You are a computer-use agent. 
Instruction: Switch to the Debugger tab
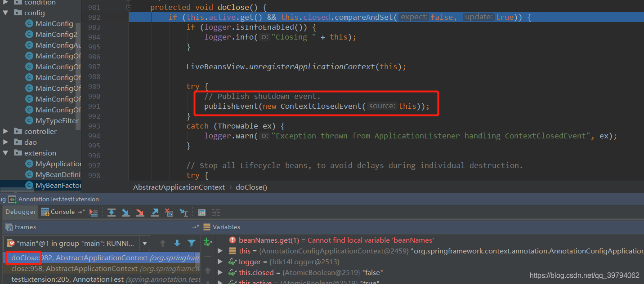tap(21, 212)
